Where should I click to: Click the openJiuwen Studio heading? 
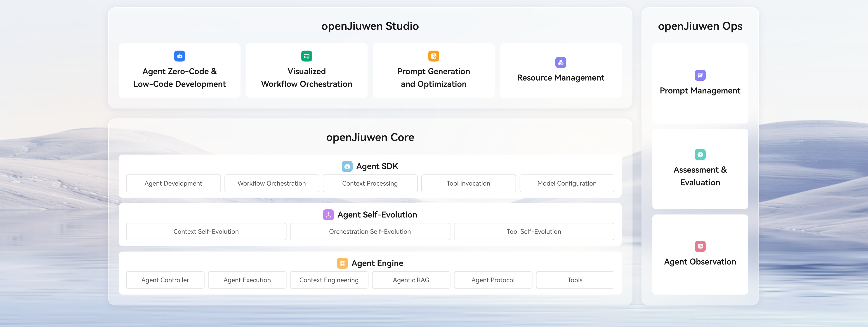[x=370, y=26]
